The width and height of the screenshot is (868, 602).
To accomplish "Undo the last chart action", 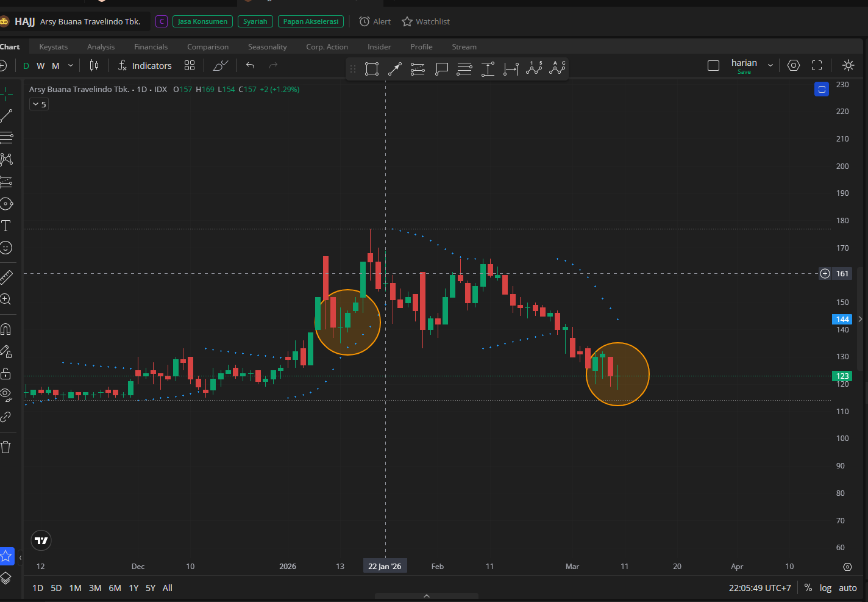I will pos(250,65).
